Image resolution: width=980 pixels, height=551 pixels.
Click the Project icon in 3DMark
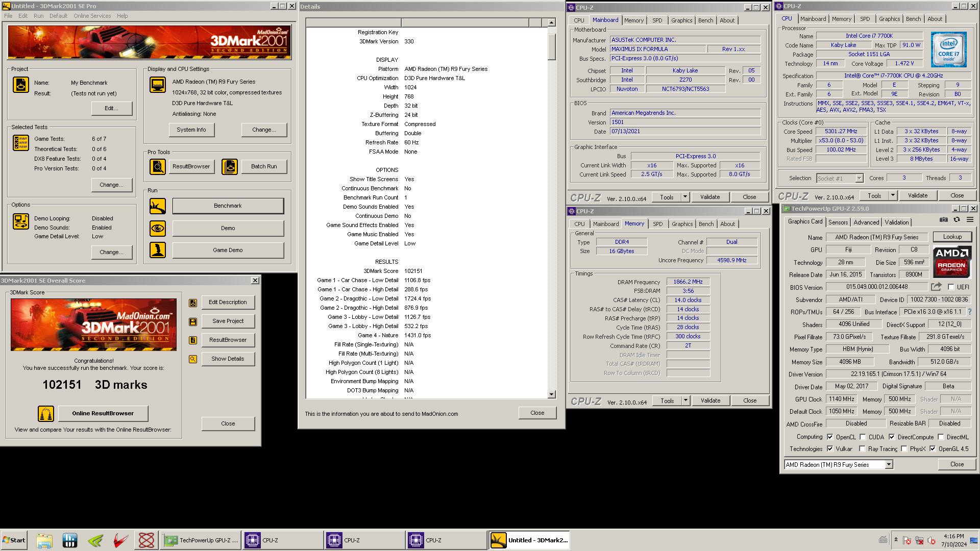pyautogui.click(x=21, y=85)
